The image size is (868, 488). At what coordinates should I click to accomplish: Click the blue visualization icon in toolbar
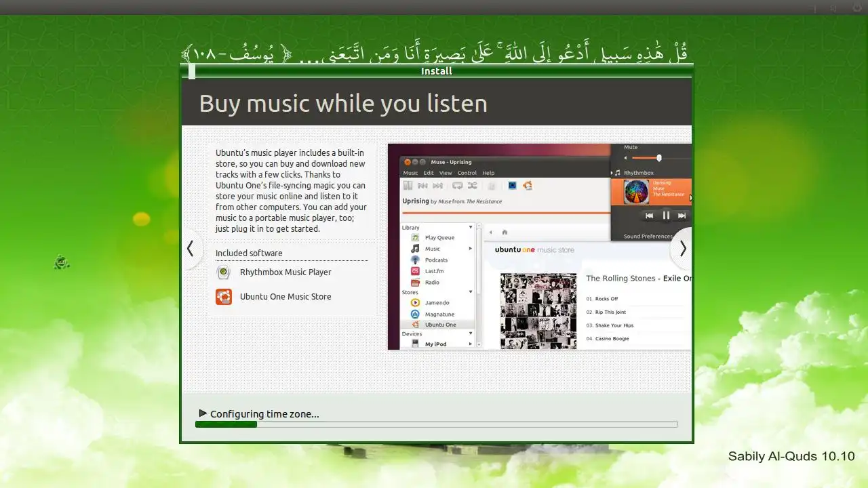[513, 185]
